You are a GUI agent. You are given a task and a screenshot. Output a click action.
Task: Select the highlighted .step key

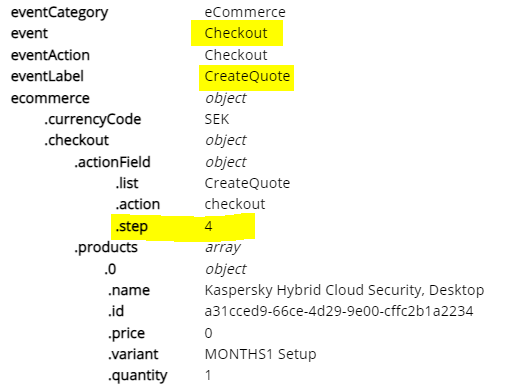(132, 227)
